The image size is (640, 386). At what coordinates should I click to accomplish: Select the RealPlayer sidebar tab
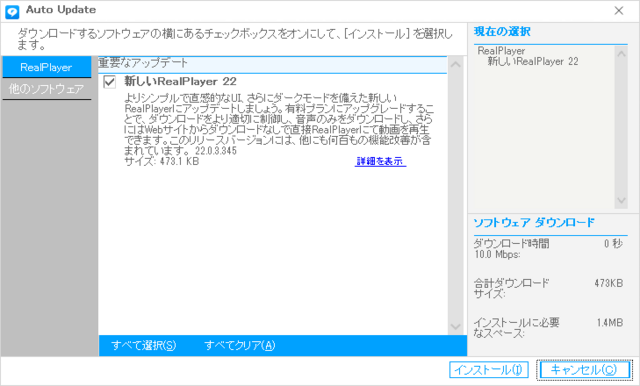[47, 67]
